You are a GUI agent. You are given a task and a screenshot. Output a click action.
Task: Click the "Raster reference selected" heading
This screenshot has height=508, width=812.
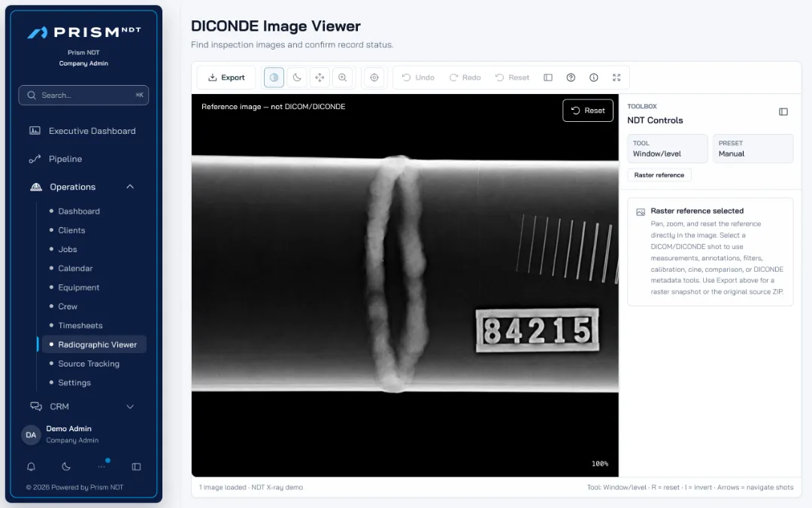(x=697, y=211)
